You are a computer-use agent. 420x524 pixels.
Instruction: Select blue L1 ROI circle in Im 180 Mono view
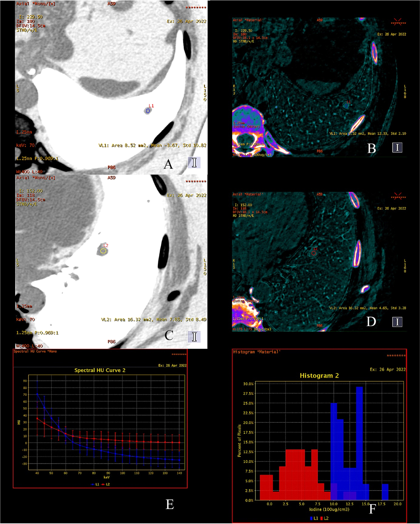(148, 111)
